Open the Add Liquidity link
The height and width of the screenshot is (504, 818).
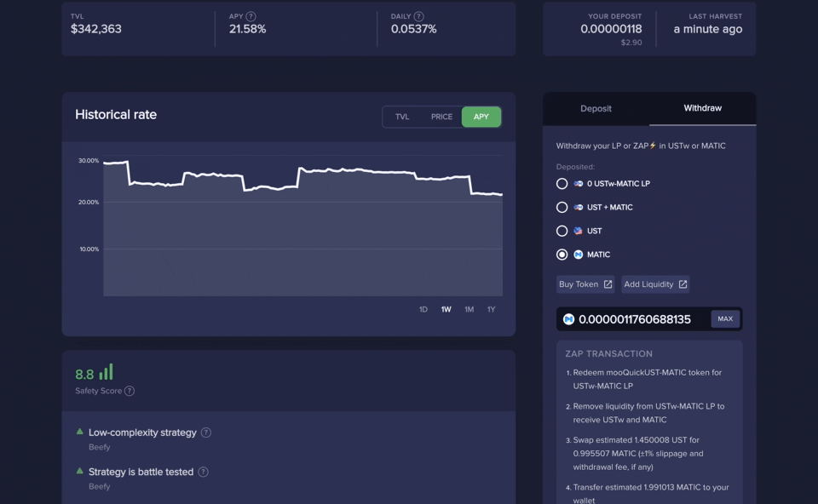655,284
